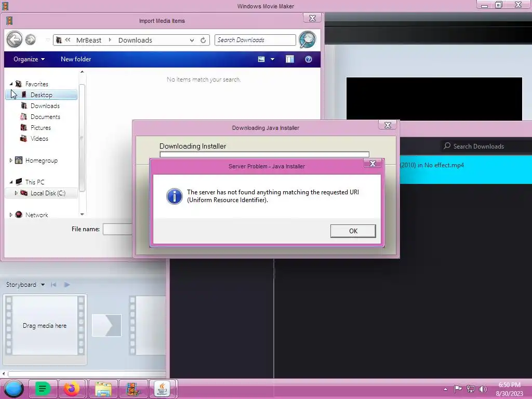Select Favorites in the navigation pane
532x399 pixels.
(x=37, y=84)
